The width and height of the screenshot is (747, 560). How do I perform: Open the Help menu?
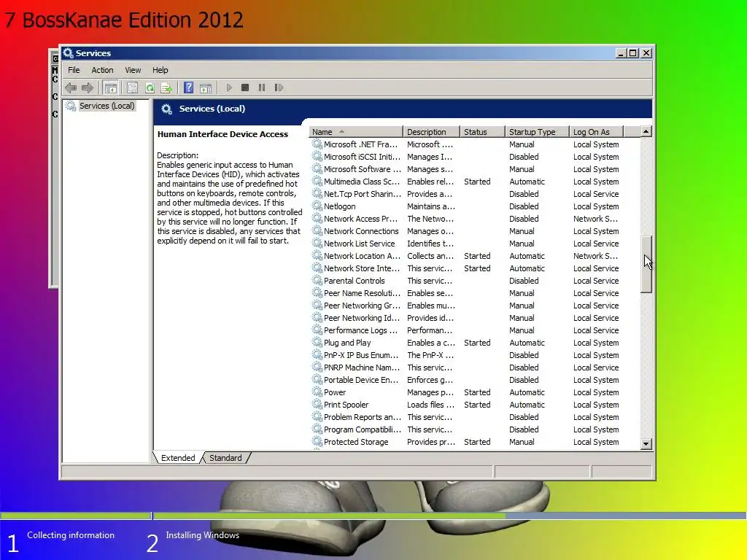[x=160, y=70]
